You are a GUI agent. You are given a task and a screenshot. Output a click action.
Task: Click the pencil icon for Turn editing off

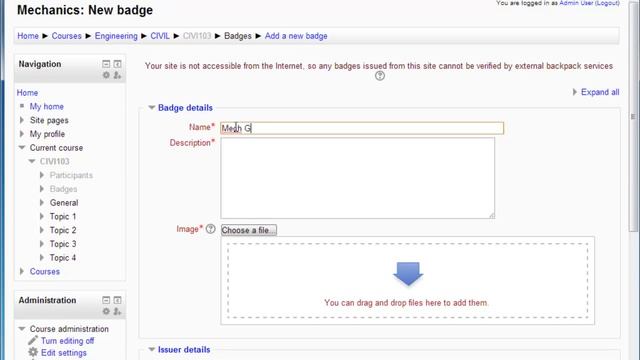[x=33, y=340]
